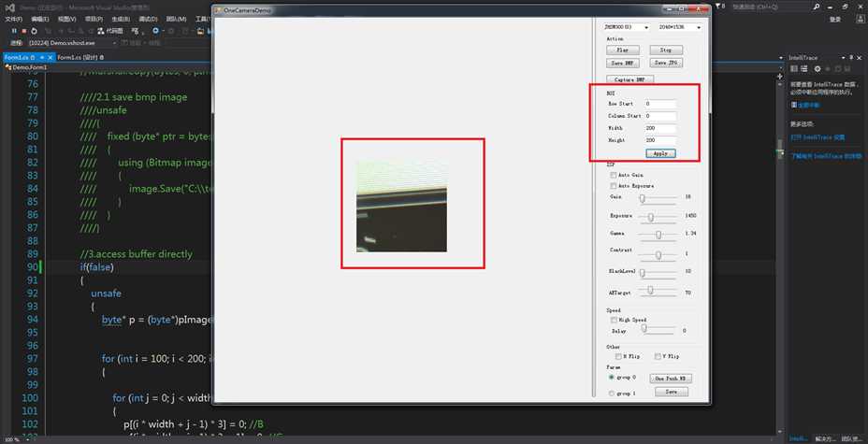Open the 团队(M) menu in Visual Studio
The height and width of the screenshot is (444, 868).
click(x=176, y=20)
